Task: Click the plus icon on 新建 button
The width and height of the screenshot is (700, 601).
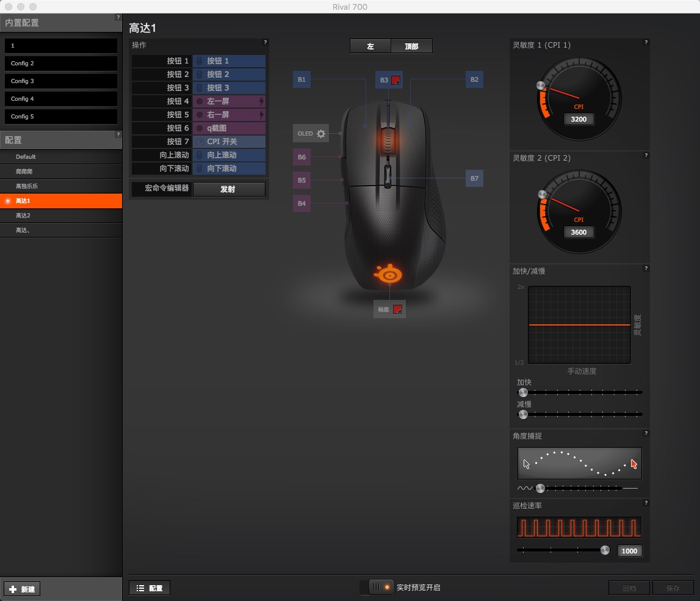Action: click(12, 589)
